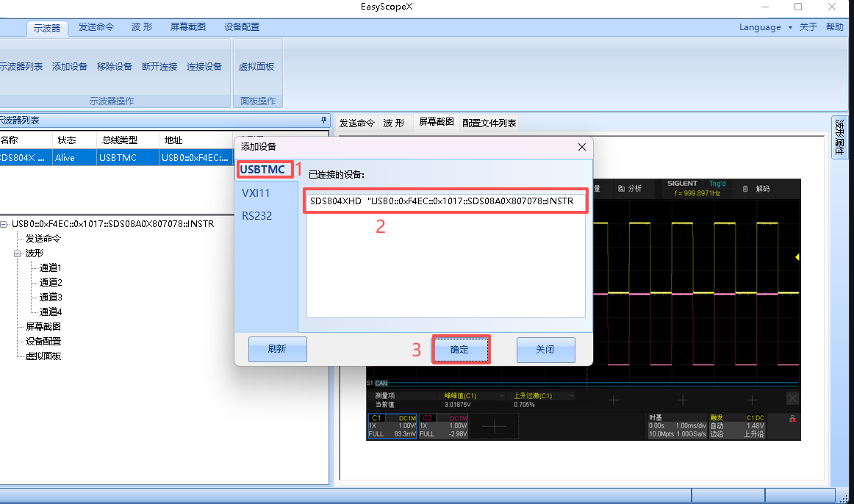
Task: Open the 屏幕截图 ribbon tab
Action: 188,26
